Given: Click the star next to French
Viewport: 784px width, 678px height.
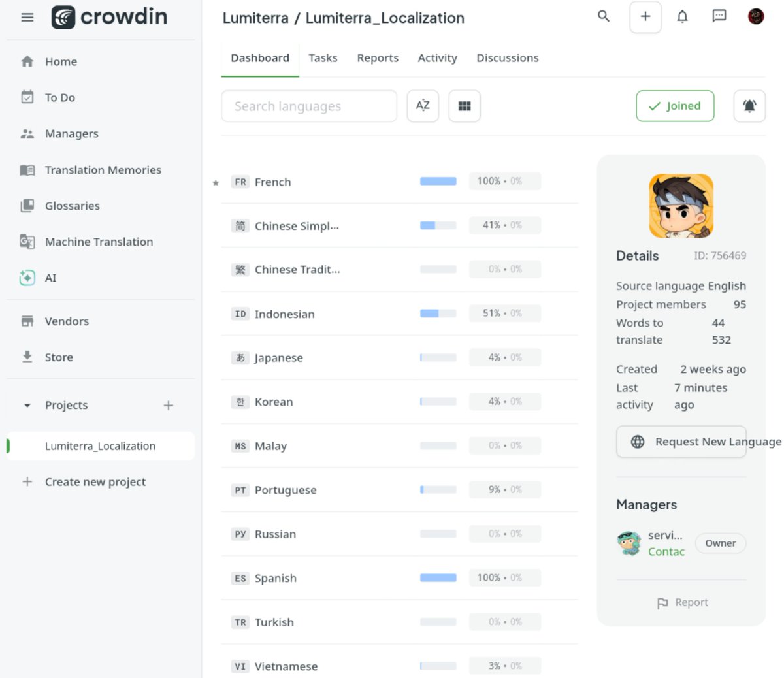Looking at the screenshot, I should [216, 183].
